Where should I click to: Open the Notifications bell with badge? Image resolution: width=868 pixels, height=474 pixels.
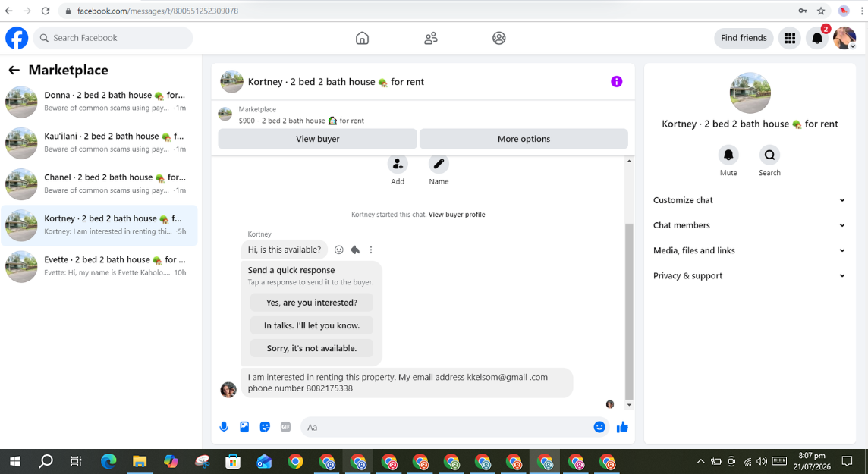pyautogui.click(x=817, y=38)
